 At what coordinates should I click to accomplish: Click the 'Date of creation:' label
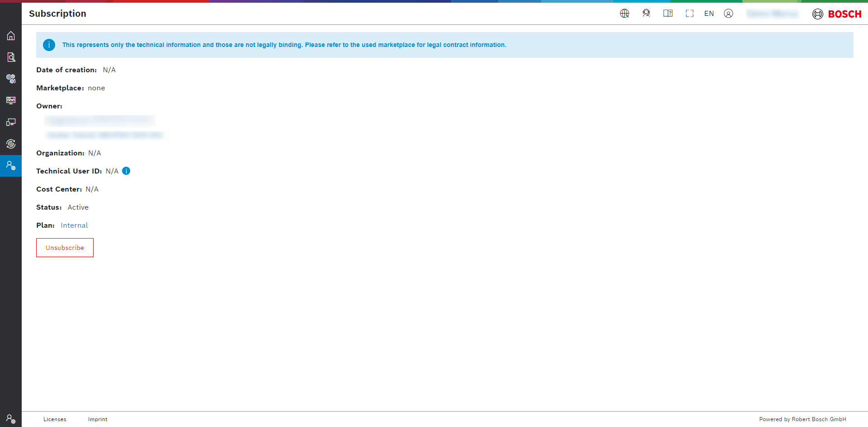pyautogui.click(x=66, y=70)
